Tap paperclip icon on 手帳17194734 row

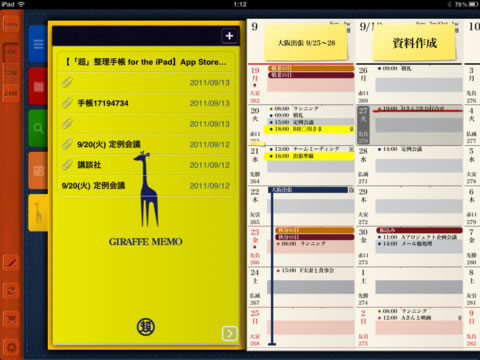coord(67,103)
